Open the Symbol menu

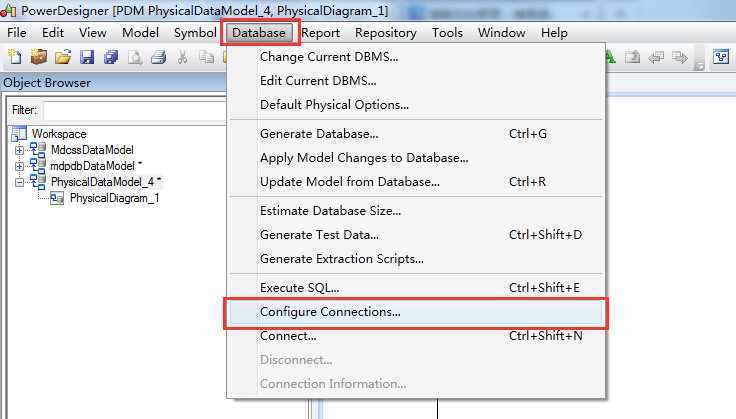click(195, 33)
